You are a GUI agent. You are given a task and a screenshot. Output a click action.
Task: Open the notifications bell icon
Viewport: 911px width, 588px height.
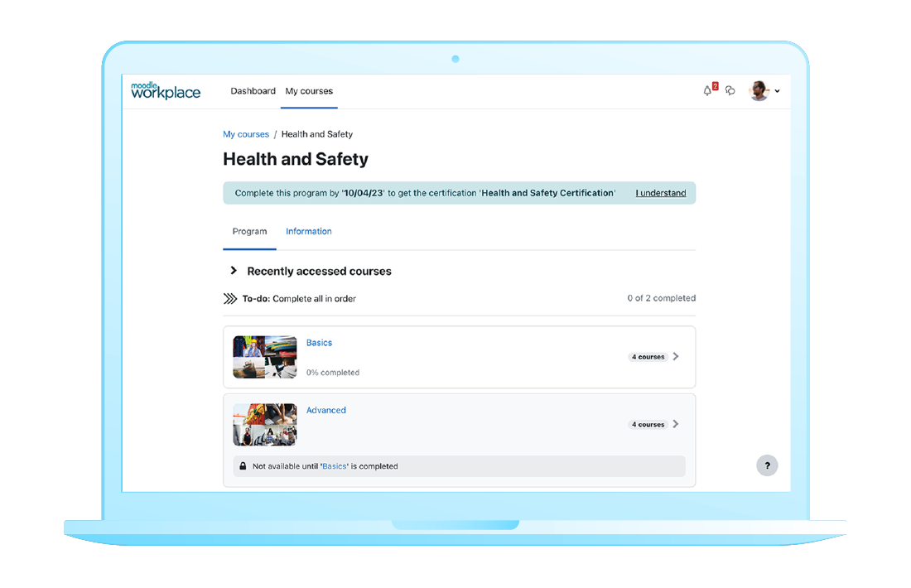(x=707, y=91)
